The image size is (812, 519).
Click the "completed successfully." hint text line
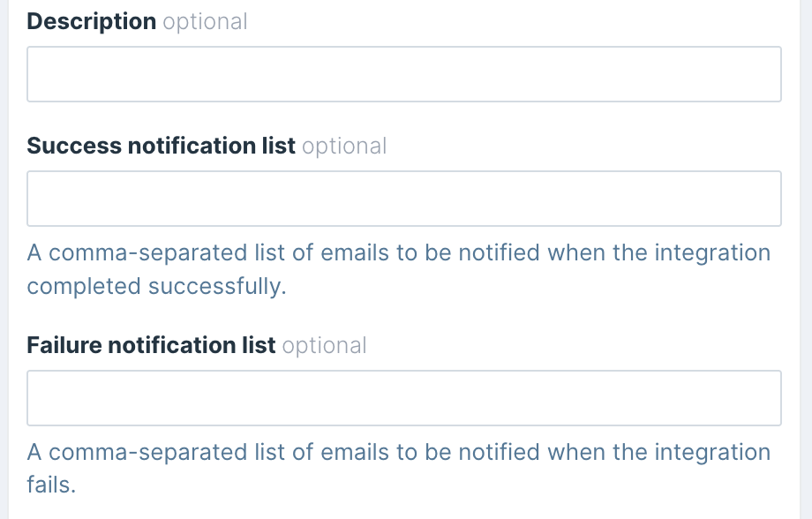(x=157, y=287)
